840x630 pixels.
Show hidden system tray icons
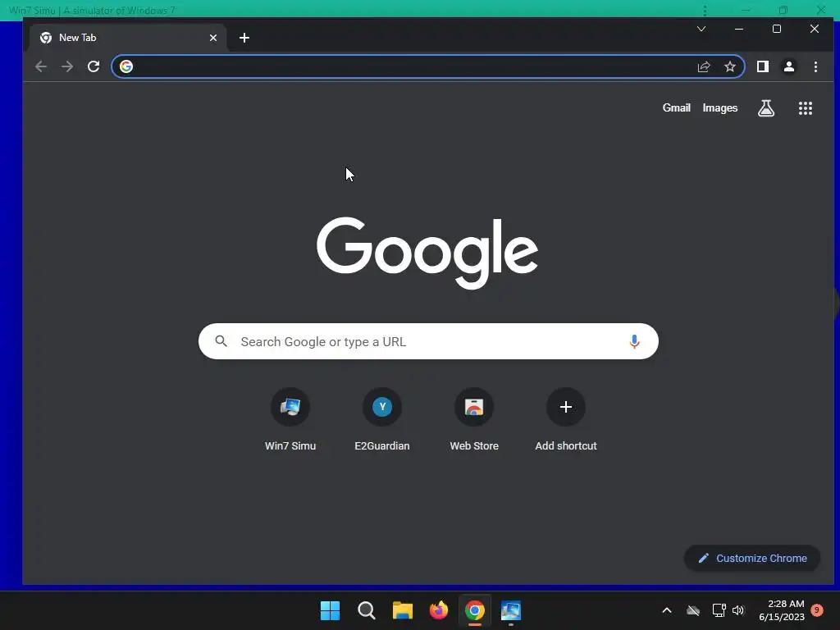pyautogui.click(x=667, y=610)
